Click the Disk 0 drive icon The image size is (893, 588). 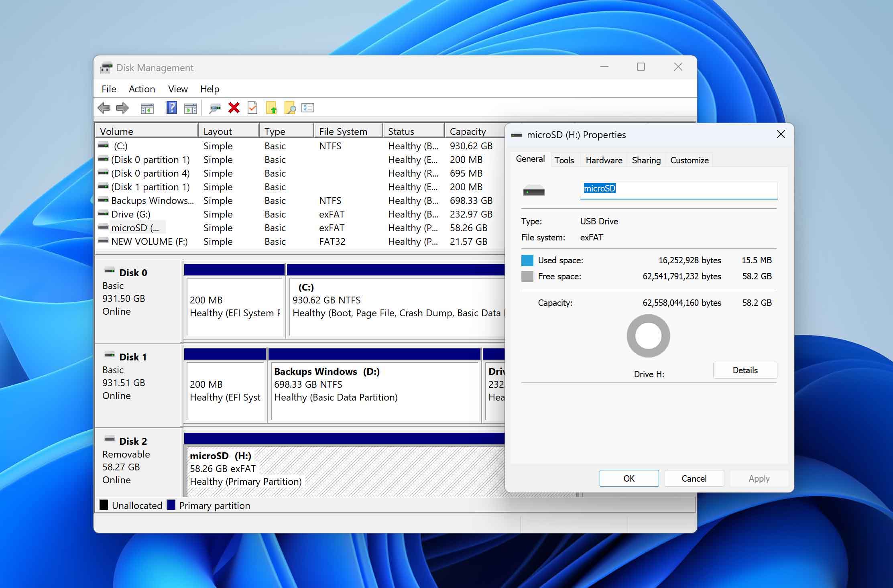[110, 271]
